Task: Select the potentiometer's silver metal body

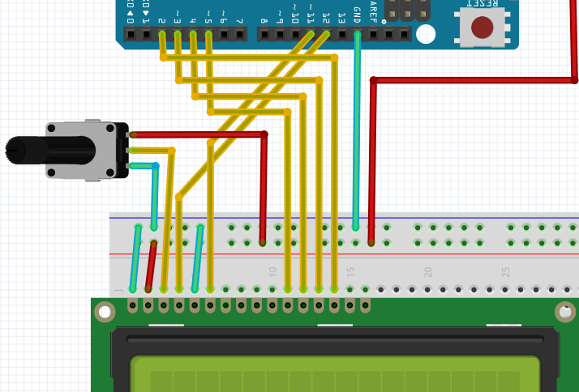Action: click(x=81, y=150)
